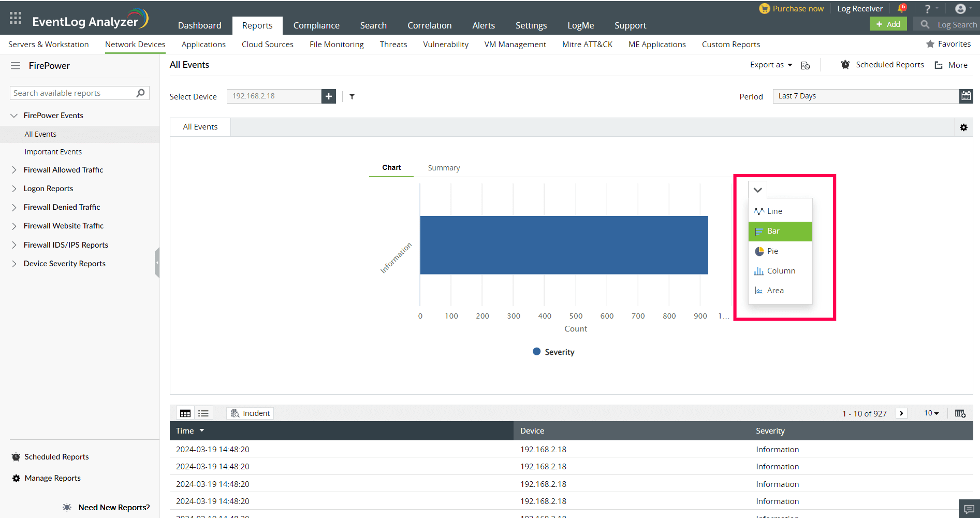The height and width of the screenshot is (518, 980).
Task: Open the chat feedback icon
Action: (969, 509)
